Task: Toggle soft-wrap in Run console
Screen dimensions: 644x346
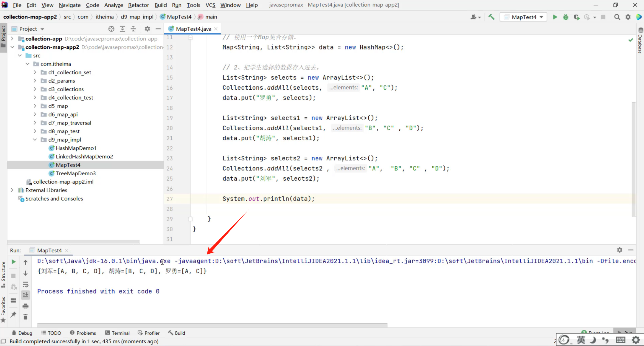Action: pos(26,284)
